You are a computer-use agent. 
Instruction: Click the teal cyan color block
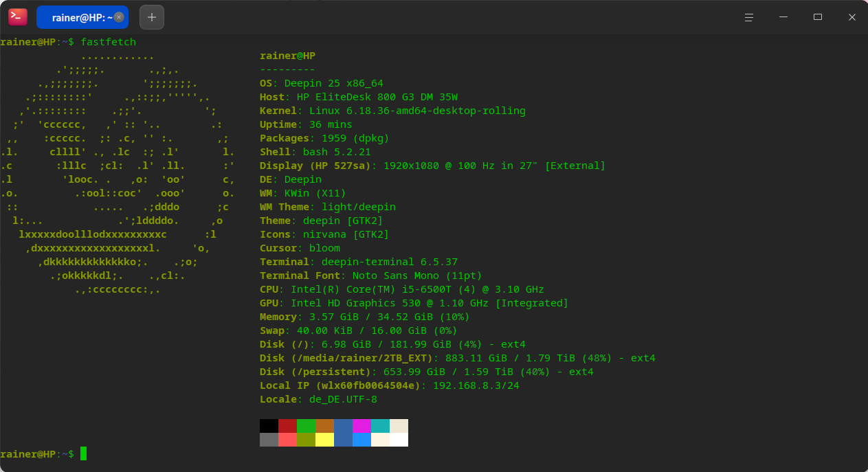coord(380,426)
